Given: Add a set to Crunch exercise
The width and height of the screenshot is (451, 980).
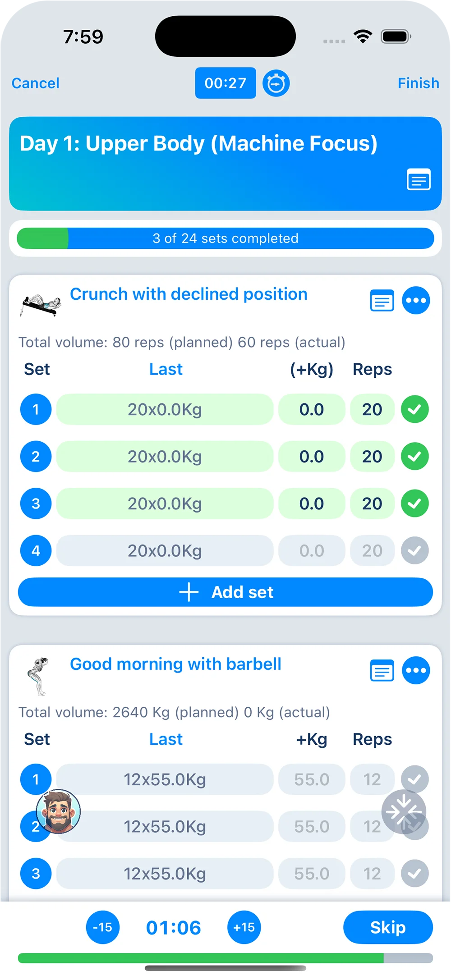Looking at the screenshot, I should coord(225,592).
